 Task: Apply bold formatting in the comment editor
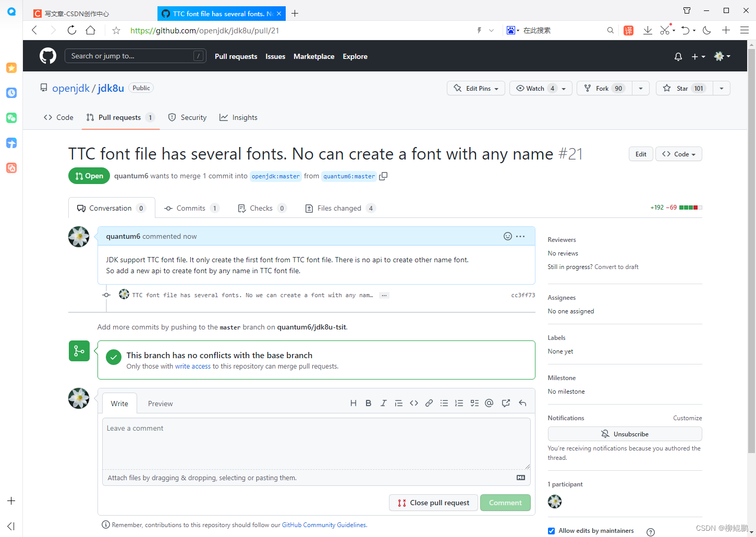click(x=369, y=402)
